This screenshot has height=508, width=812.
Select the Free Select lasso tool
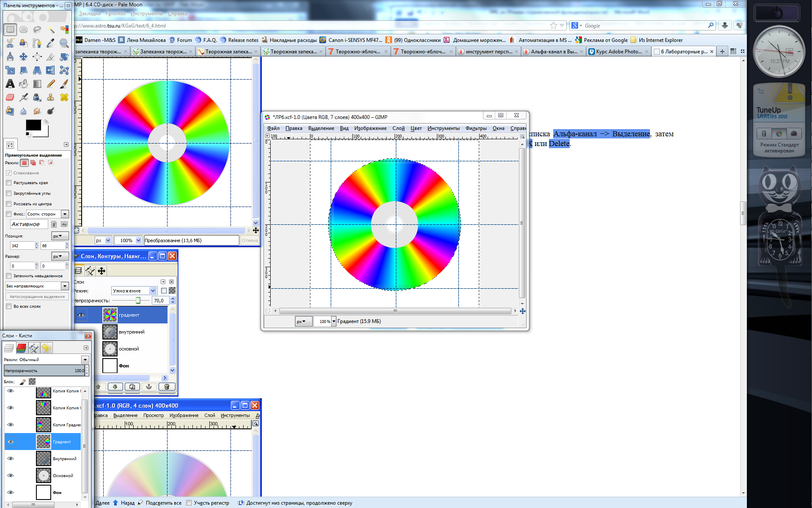tap(37, 30)
